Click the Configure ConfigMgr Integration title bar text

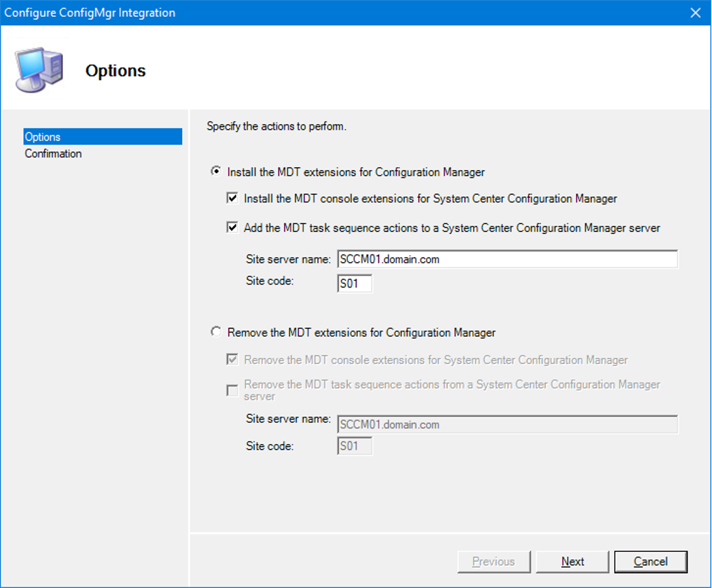[90, 13]
